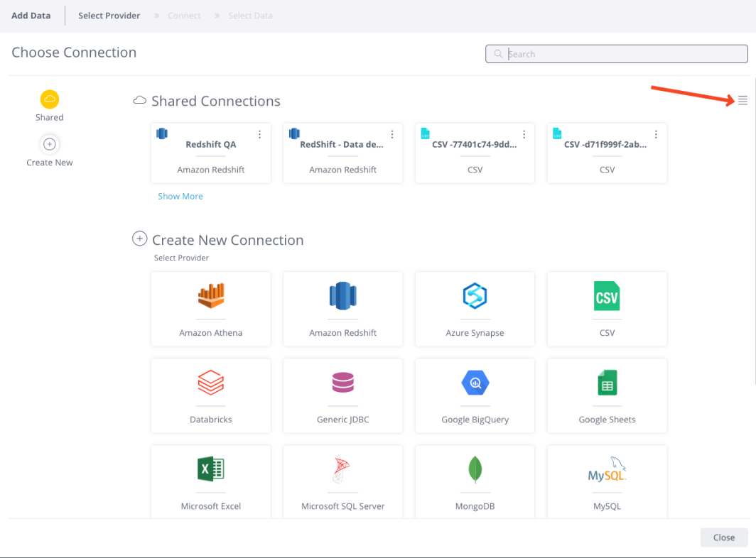
Task: Go to the Connect breadcrumb step
Action: click(184, 16)
